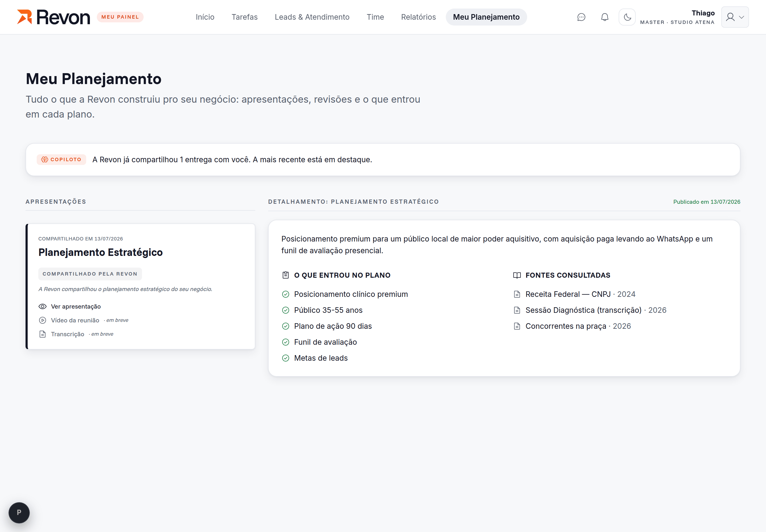The height and width of the screenshot is (532, 766).
Task: Open the Relatórios tab
Action: click(x=418, y=17)
